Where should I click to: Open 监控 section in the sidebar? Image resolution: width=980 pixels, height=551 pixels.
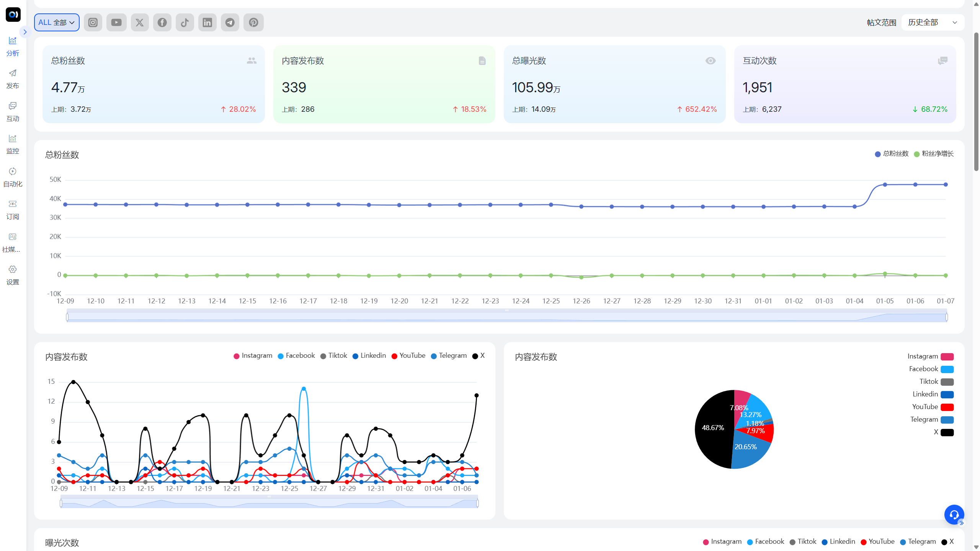point(13,144)
